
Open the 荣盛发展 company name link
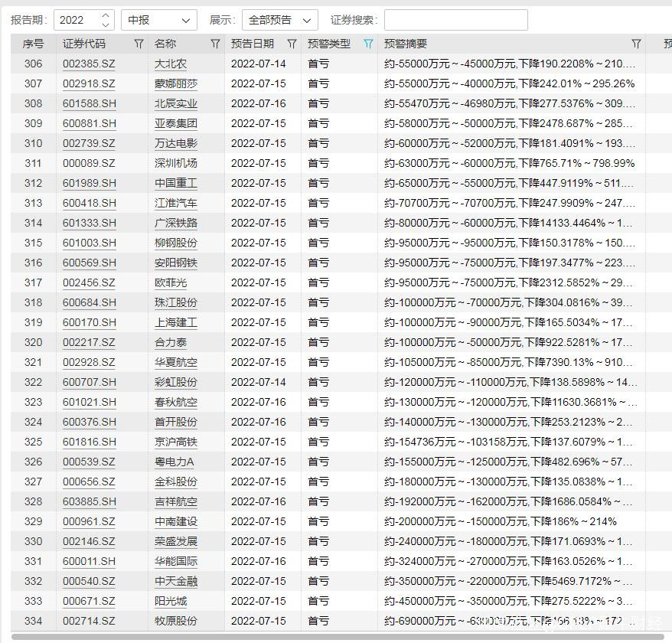(x=176, y=541)
